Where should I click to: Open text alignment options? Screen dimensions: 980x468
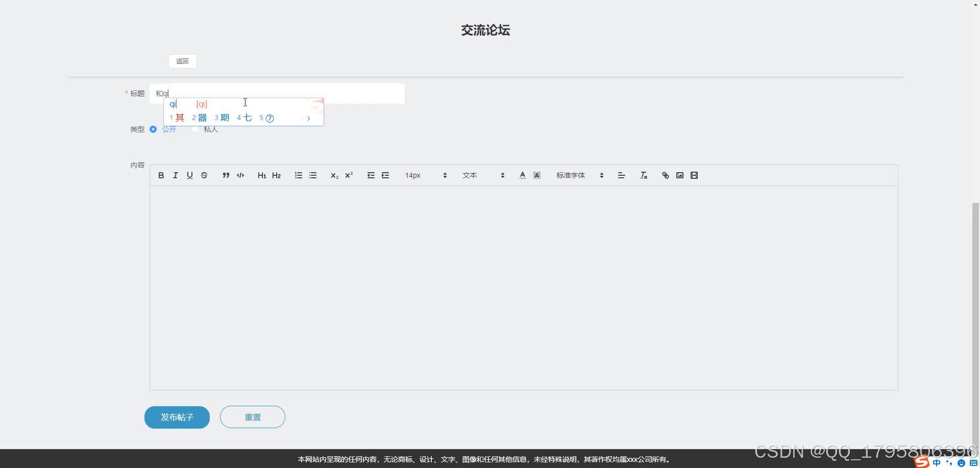pos(621,175)
